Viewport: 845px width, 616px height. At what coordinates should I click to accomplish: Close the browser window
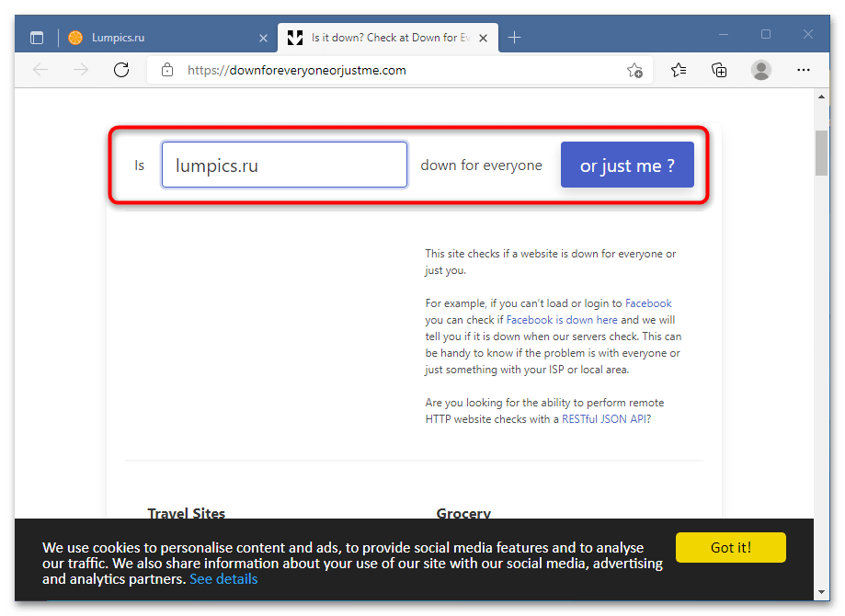coord(808,35)
